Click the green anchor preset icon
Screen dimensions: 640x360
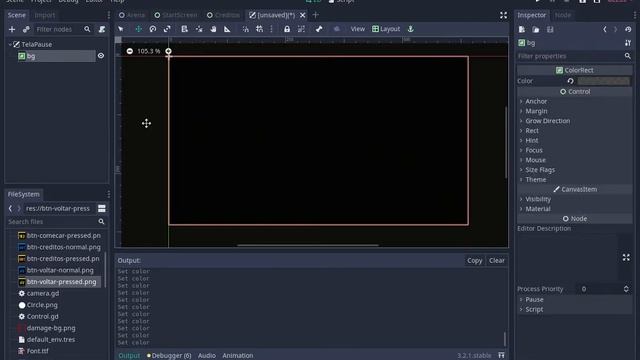[x=411, y=29]
